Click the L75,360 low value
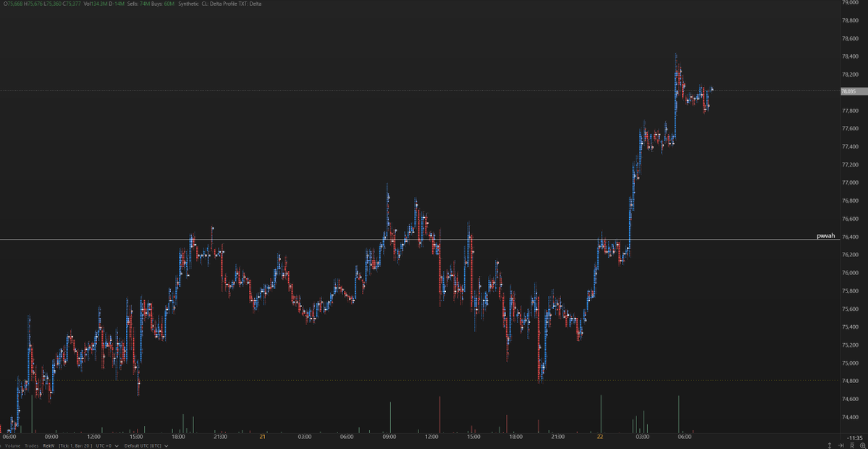The width and height of the screenshot is (868, 449). [53, 4]
